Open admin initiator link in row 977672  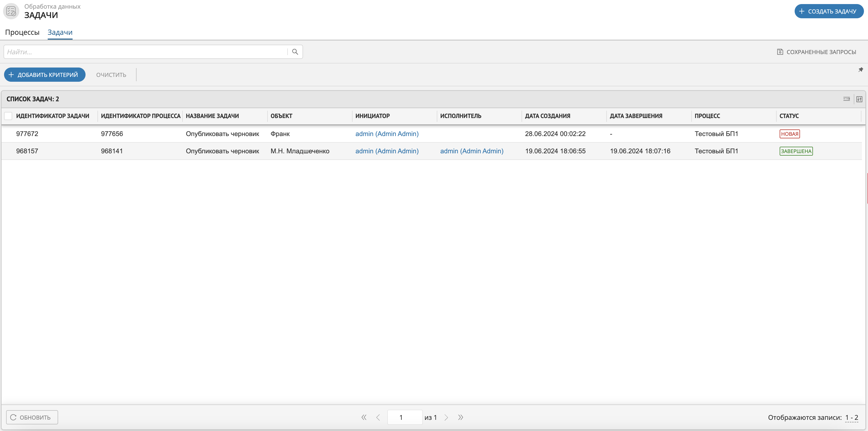387,134
